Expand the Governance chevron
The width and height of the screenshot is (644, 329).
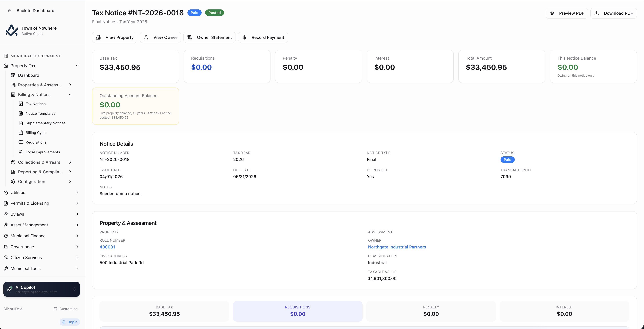(77, 247)
